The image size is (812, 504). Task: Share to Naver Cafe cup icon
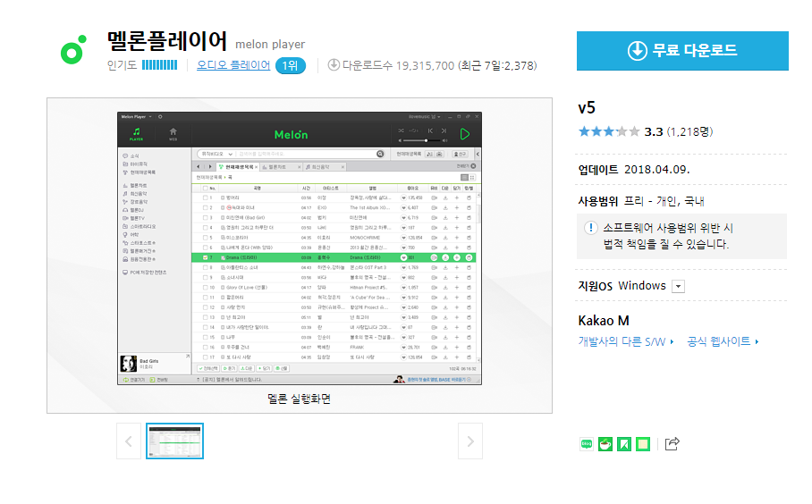tap(605, 444)
